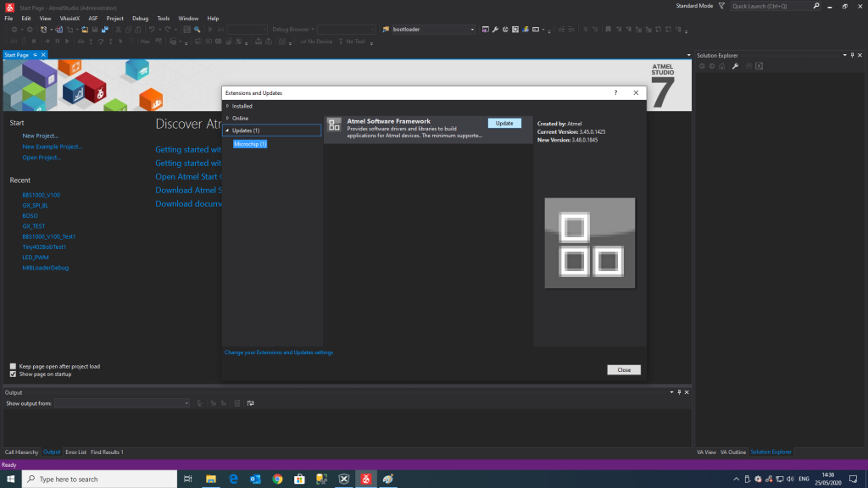
Task: Open the Tools menu
Action: point(164,19)
